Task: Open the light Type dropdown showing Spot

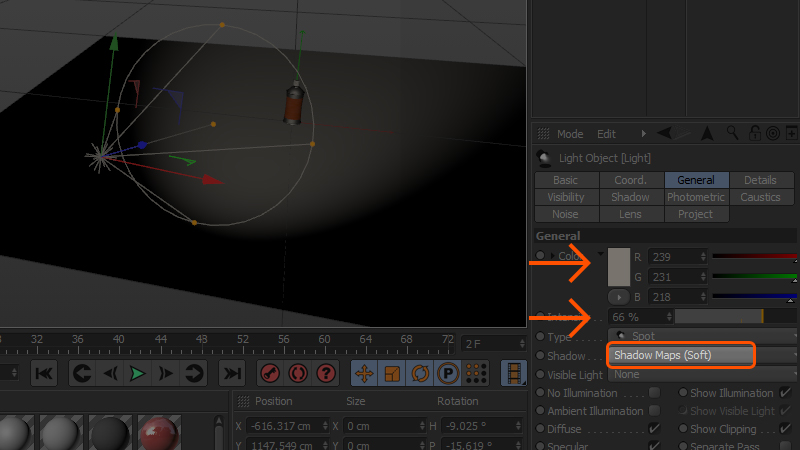Action: click(702, 336)
